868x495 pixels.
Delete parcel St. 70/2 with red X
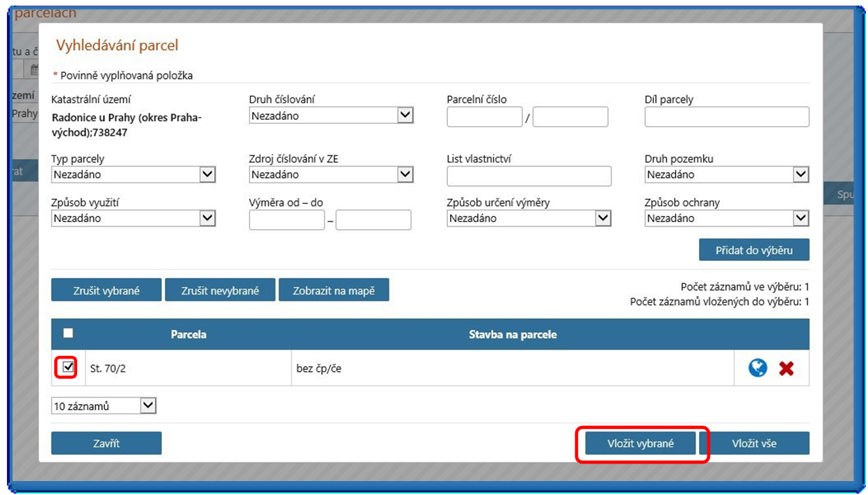tap(786, 368)
